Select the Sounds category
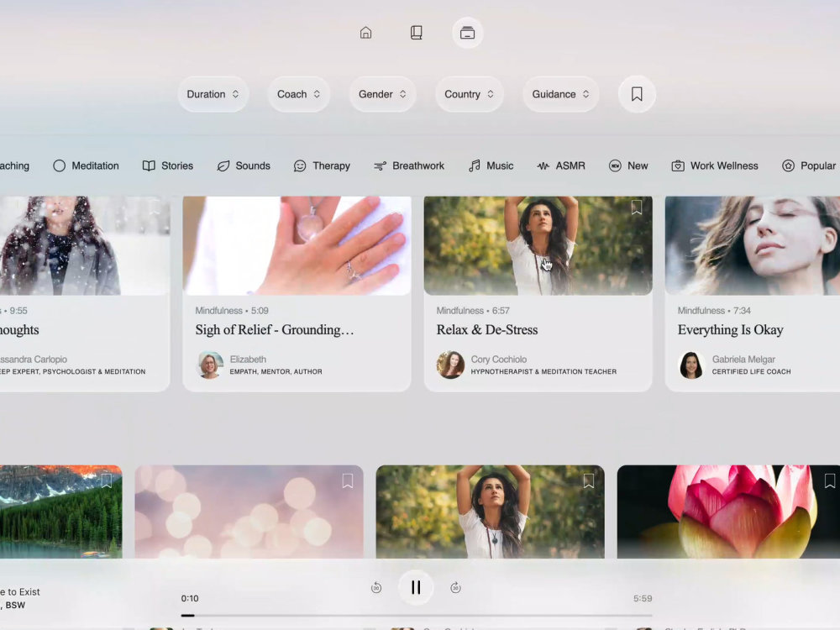 point(244,166)
